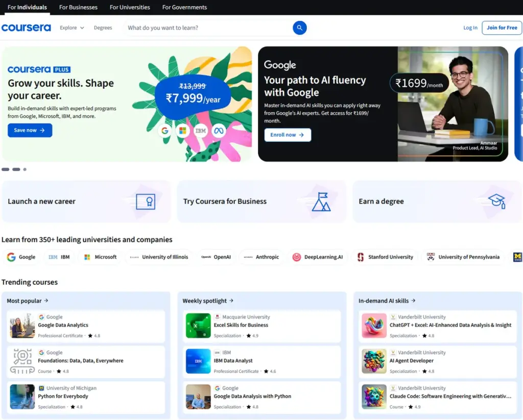Click the Join for Free button
Screen dimensions: 523x420
tap(502, 28)
